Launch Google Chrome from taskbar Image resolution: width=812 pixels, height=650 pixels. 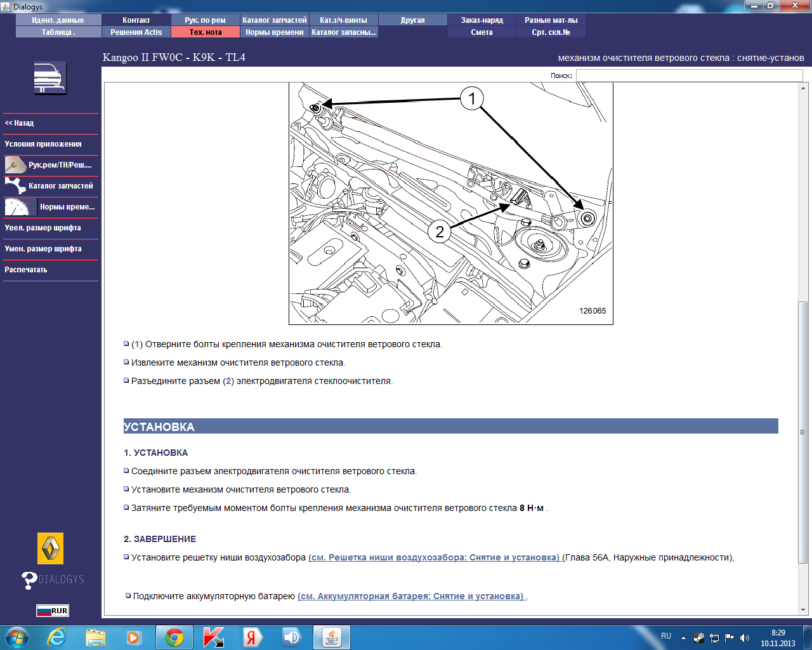174,637
